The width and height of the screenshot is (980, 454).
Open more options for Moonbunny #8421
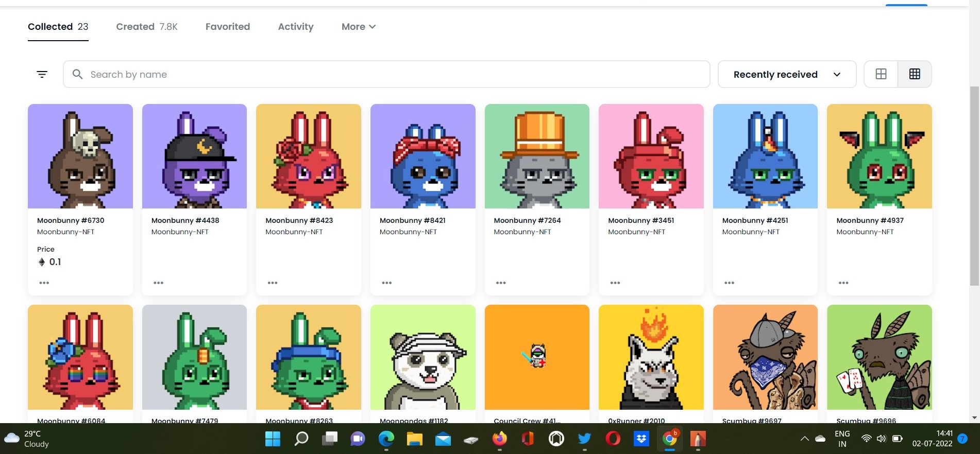click(387, 283)
